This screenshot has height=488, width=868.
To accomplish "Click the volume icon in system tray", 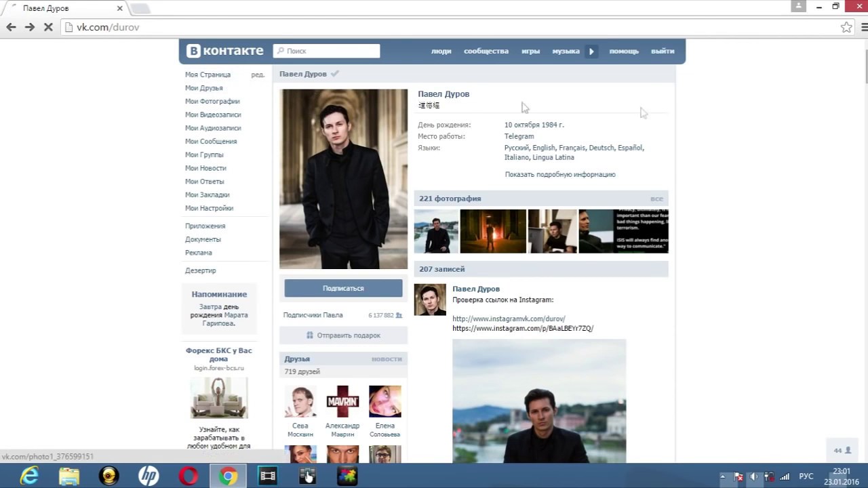I will coord(754,476).
